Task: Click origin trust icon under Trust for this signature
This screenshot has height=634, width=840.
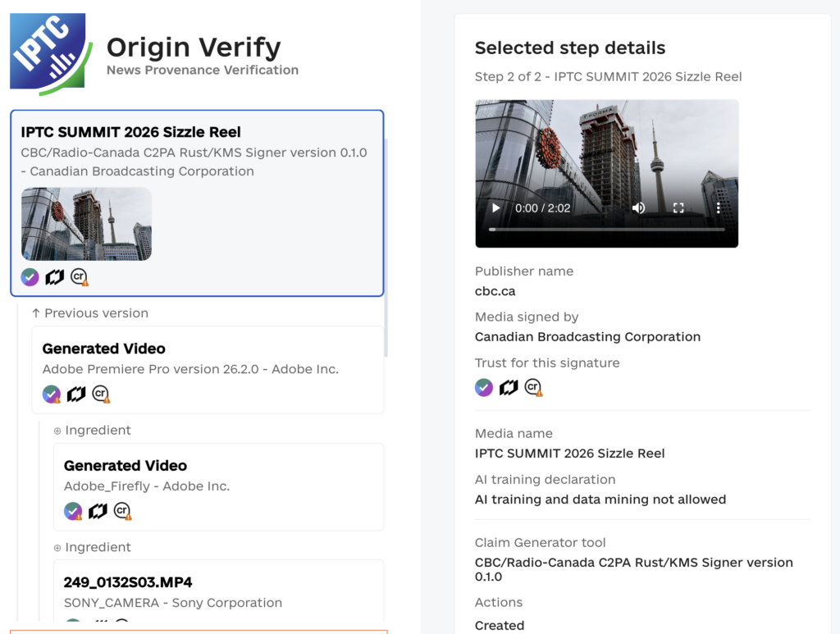Action: click(509, 387)
